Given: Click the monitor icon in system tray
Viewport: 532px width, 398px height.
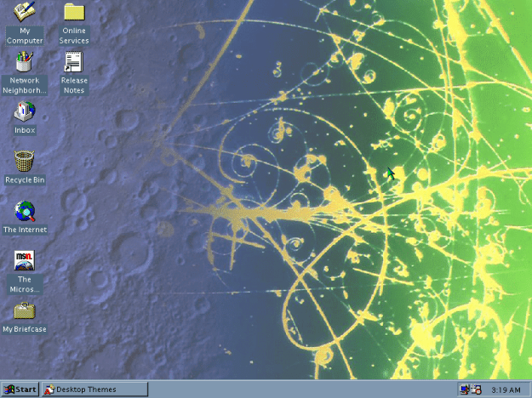Looking at the screenshot, I should [465, 389].
